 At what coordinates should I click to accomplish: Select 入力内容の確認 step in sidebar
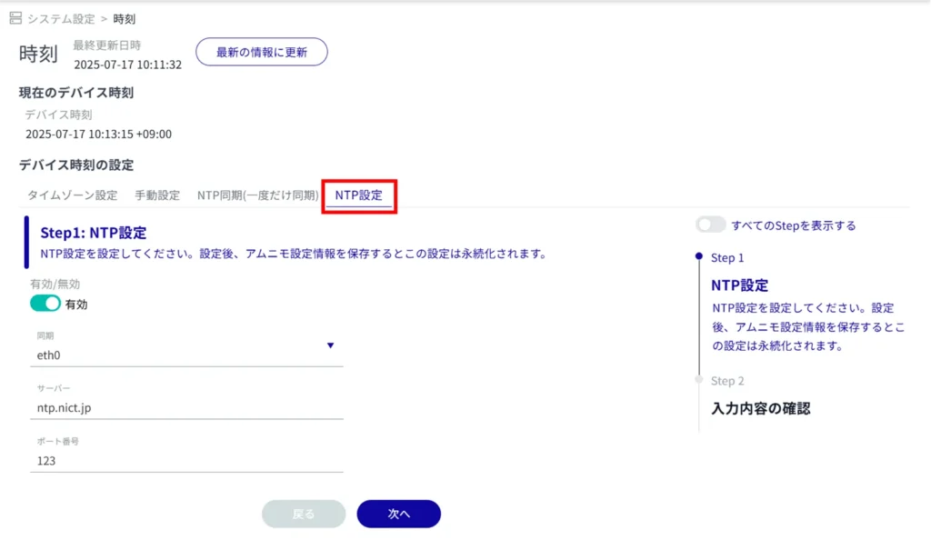point(760,408)
